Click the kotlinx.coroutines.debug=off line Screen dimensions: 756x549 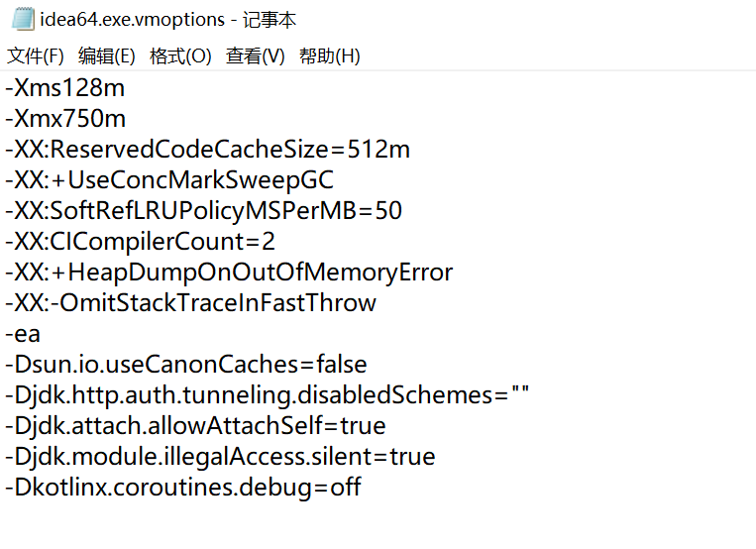tap(183, 488)
